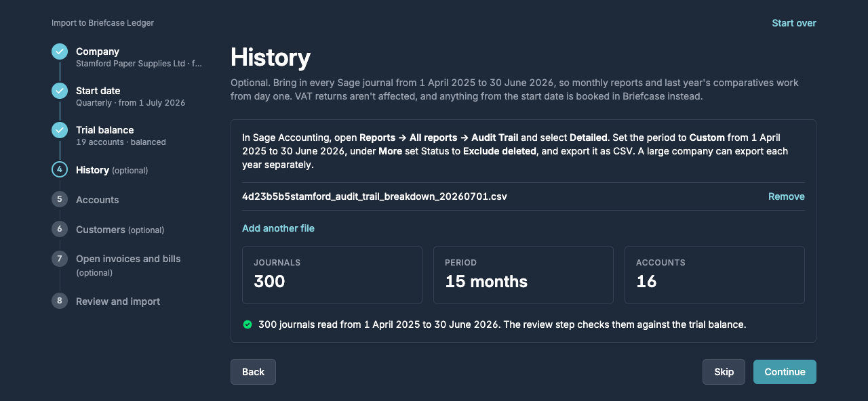868x401 pixels.
Task: Open the Company step in sidebar
Action: coord(127,57)
